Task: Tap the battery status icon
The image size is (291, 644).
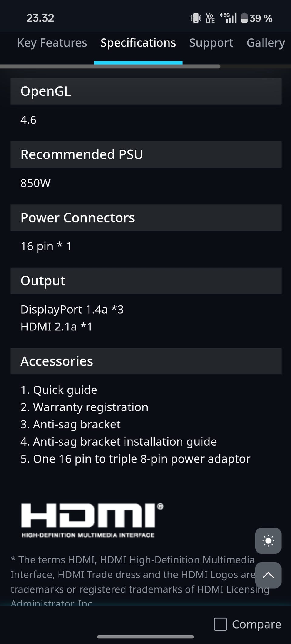Action: click(244, 18)
